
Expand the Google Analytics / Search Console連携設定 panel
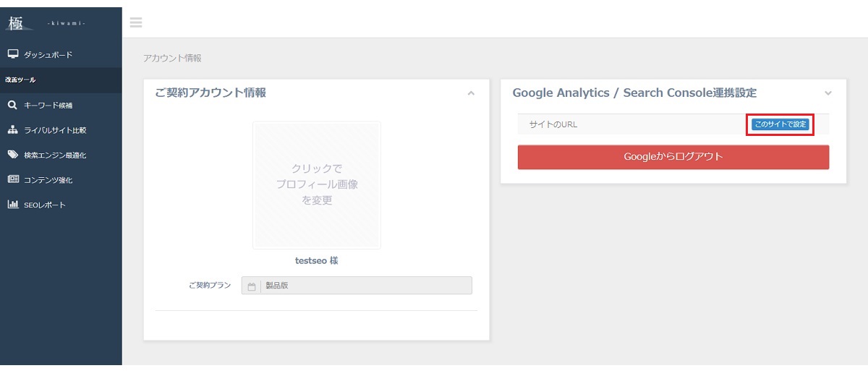pyautogui.click(x=828, y=93)
